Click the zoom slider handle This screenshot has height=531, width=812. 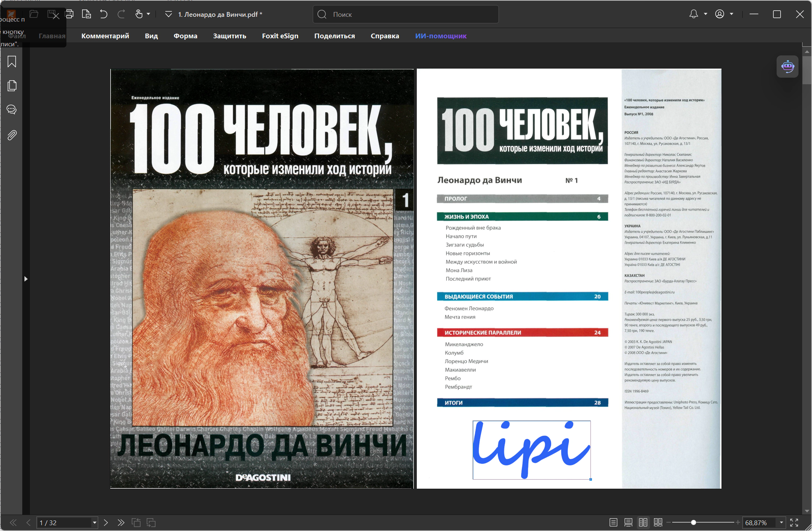[693, 523]
